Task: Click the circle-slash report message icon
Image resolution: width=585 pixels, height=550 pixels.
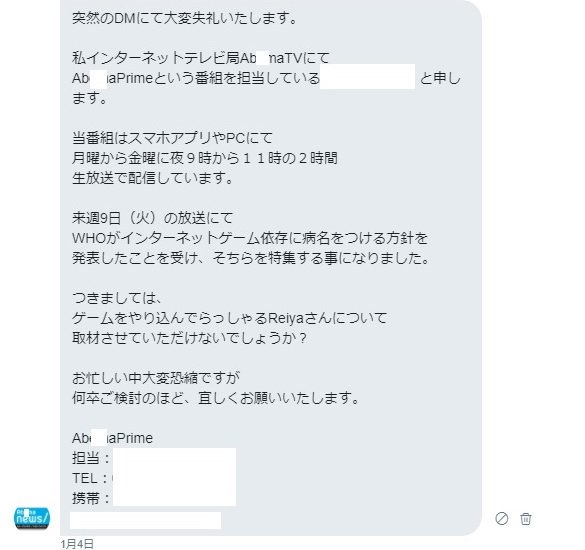Action: (502, 519)
